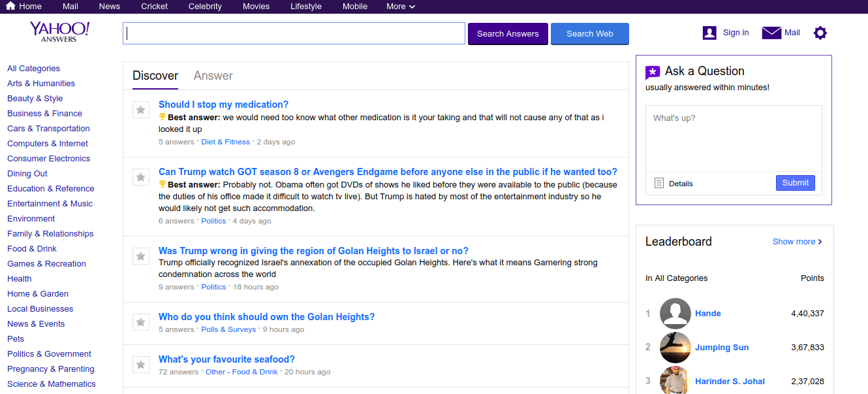Select Games & Recreation category

tap(46, 264)
